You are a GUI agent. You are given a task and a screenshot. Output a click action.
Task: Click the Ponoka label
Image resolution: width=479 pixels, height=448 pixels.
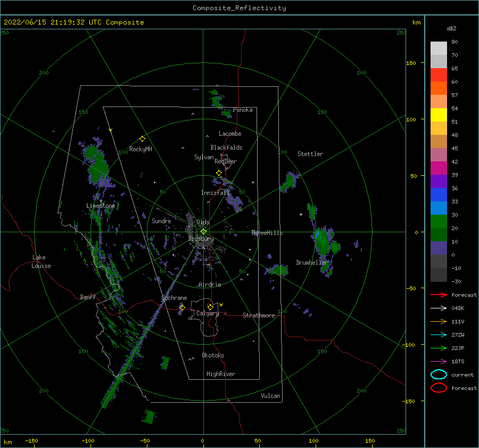(243, 110)
